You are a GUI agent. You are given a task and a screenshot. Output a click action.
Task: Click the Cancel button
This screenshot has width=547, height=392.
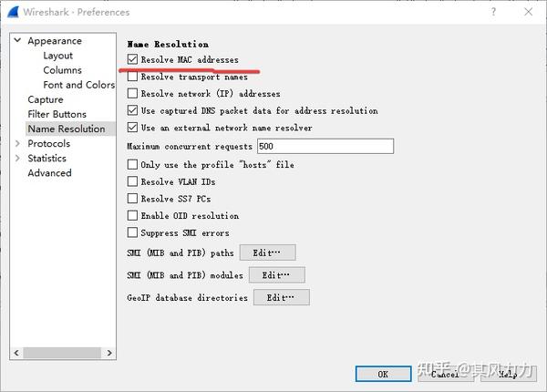pos(446,374)
